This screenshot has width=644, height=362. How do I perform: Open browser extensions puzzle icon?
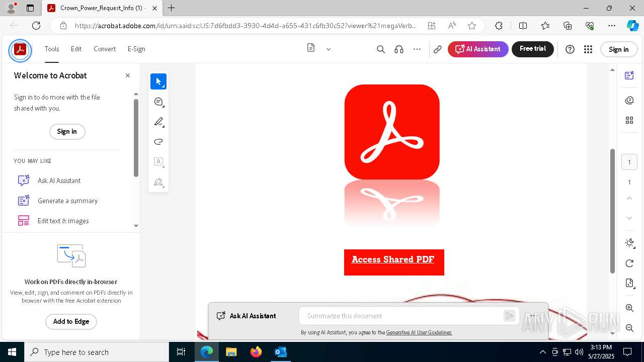tap(499, 26)
